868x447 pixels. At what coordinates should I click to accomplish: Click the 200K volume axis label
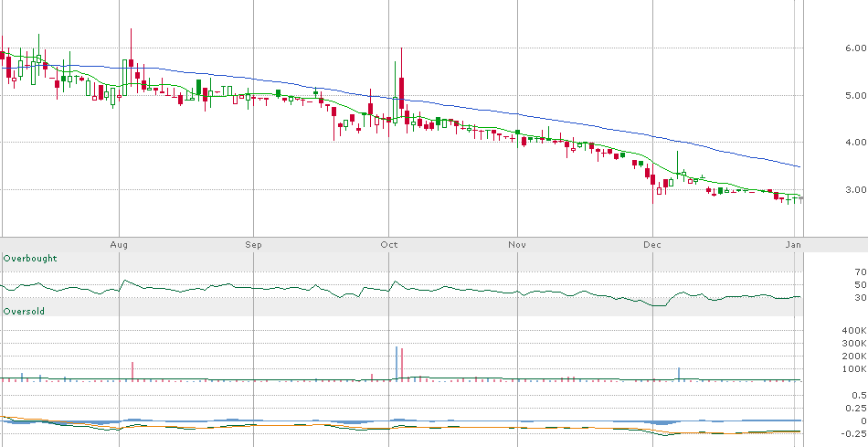855,357
